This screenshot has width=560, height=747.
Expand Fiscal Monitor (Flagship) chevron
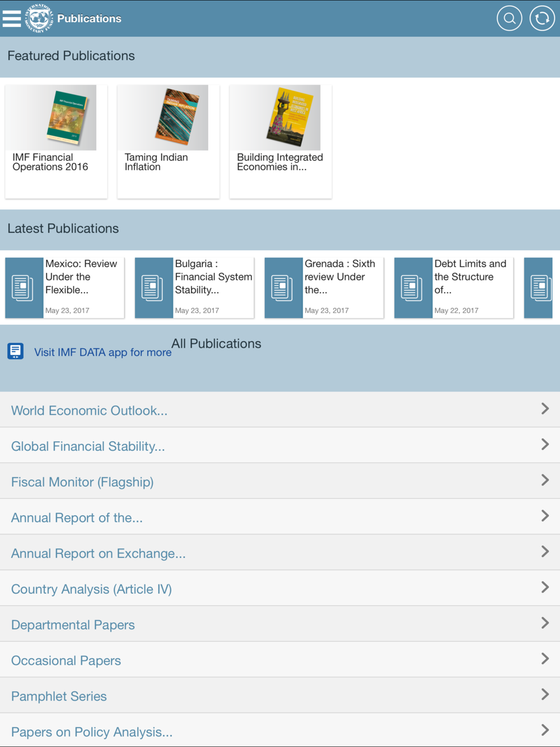[x=545, y=480]
